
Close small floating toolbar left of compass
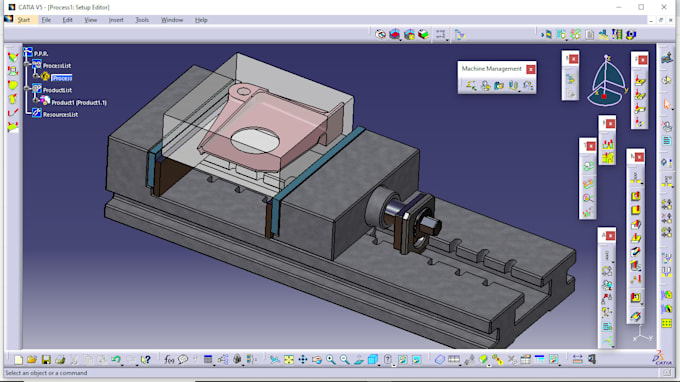click(573, 59)
